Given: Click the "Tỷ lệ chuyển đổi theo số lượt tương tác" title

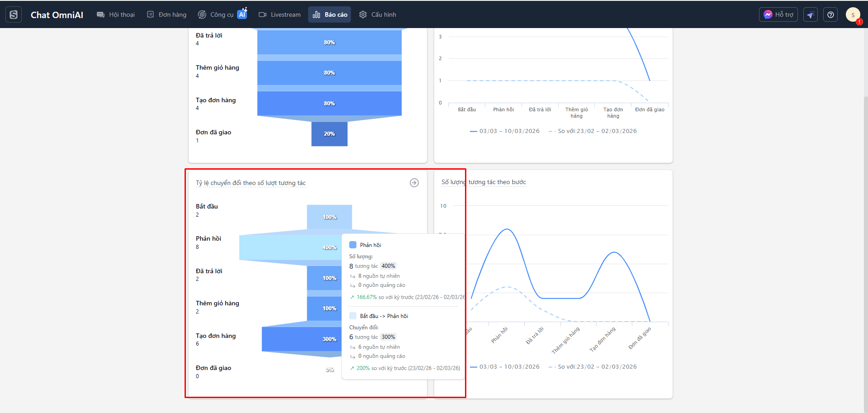Looking at the screenshot, I should [251, 183].
